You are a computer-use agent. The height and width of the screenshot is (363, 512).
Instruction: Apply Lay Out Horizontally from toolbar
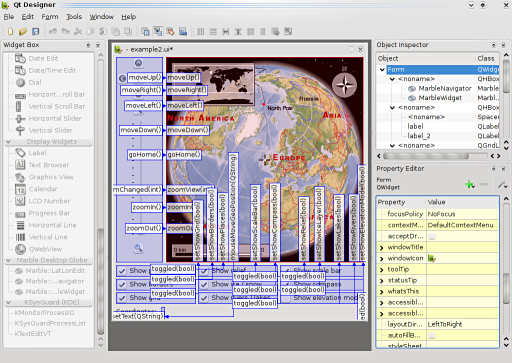201,32
